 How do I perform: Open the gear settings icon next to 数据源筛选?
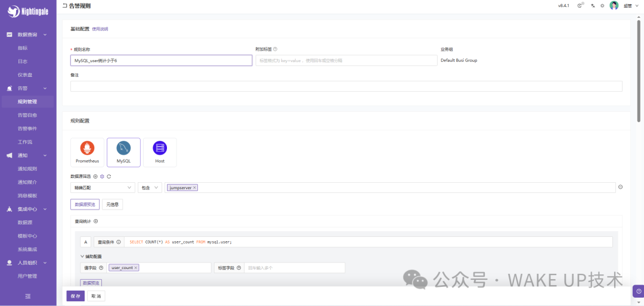tap(103, 176)
